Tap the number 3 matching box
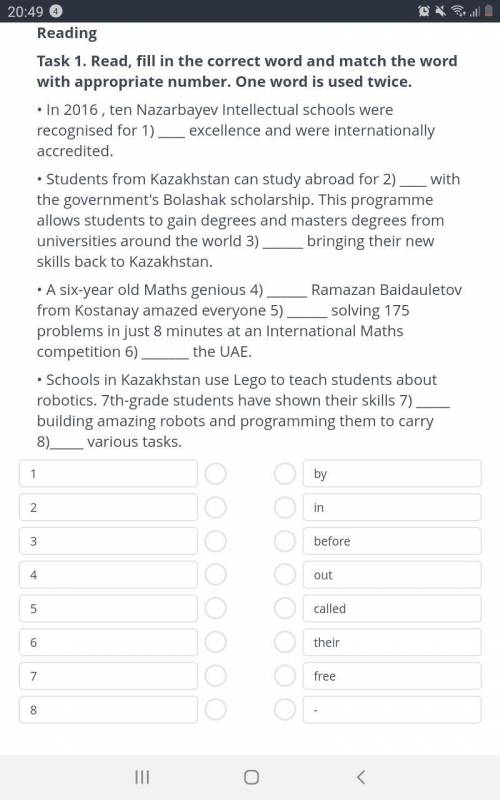500x800 pixels. (108, 541)
